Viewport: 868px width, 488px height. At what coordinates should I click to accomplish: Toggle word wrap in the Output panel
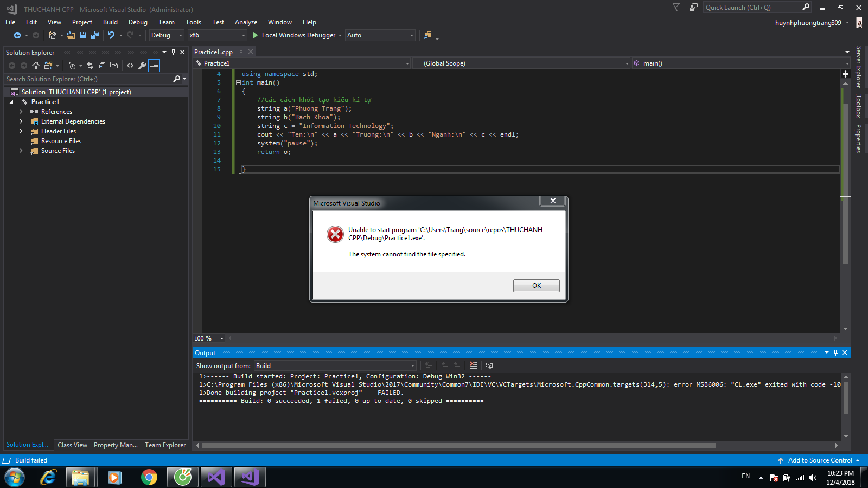[x=489, y=366]
